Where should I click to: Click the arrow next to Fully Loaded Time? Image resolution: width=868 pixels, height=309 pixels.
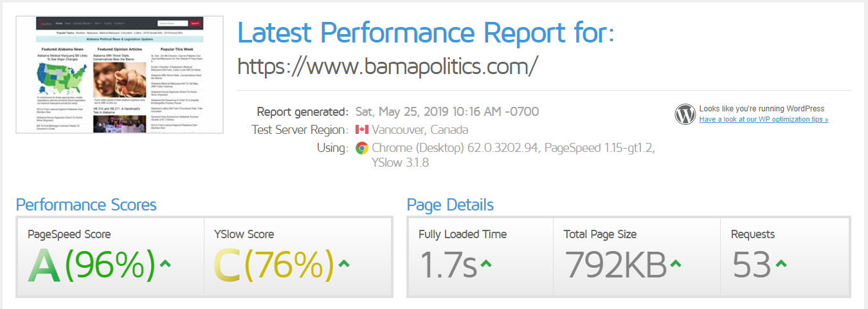coord(486,263)
